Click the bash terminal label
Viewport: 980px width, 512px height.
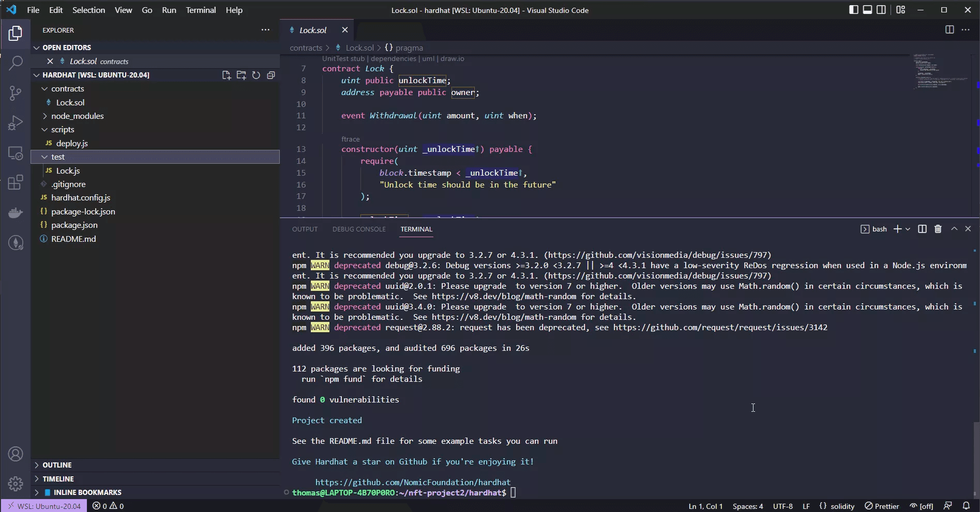click(x=874, y=229)
